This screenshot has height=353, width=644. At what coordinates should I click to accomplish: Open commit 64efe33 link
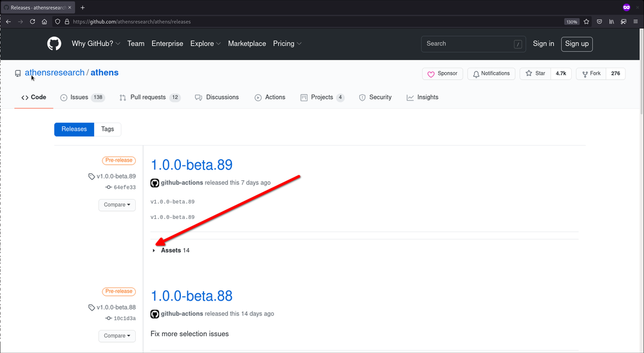(124, 187)
